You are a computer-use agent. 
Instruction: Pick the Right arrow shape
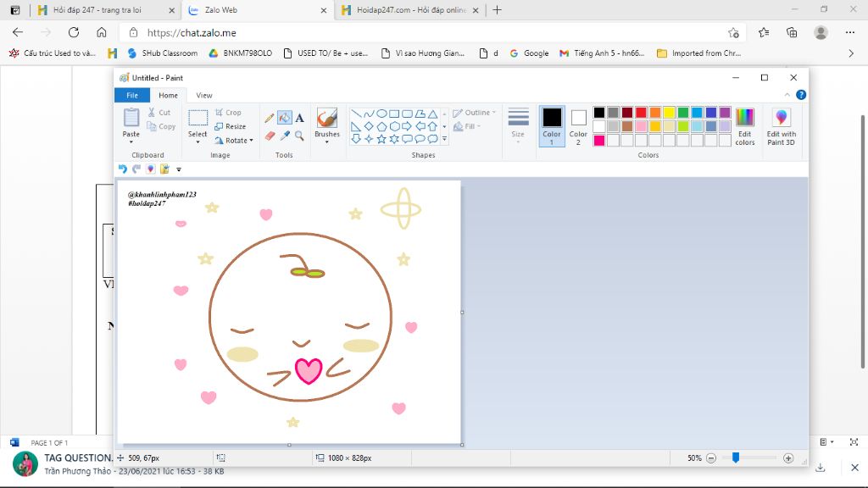(x=407, y=127)
